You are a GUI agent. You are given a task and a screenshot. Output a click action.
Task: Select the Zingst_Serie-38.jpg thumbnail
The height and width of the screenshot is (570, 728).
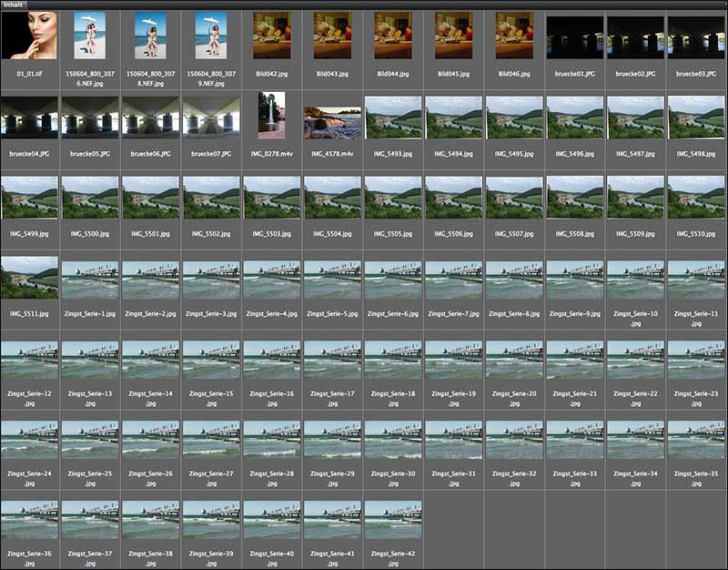click(150, 519)
